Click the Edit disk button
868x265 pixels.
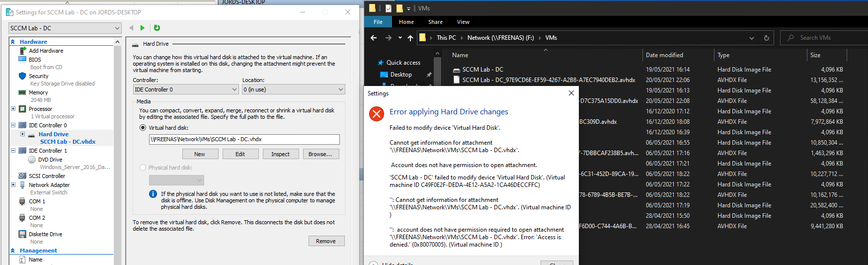tap(240, 154)
